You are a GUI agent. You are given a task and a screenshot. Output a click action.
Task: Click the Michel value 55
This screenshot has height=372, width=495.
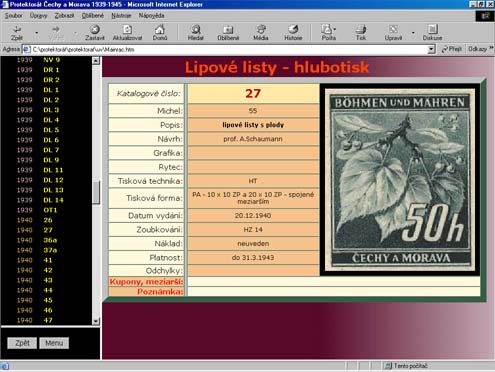point(253,111)
